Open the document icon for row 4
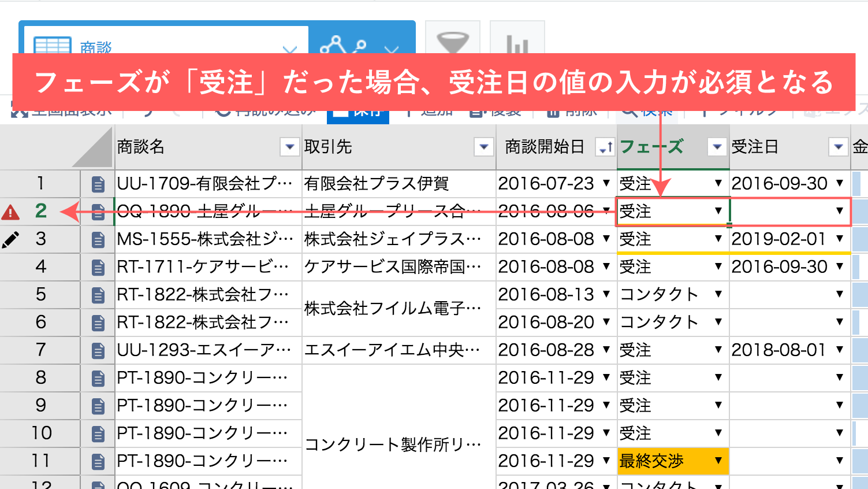The image size is (868, 489). tap(98, 268)
